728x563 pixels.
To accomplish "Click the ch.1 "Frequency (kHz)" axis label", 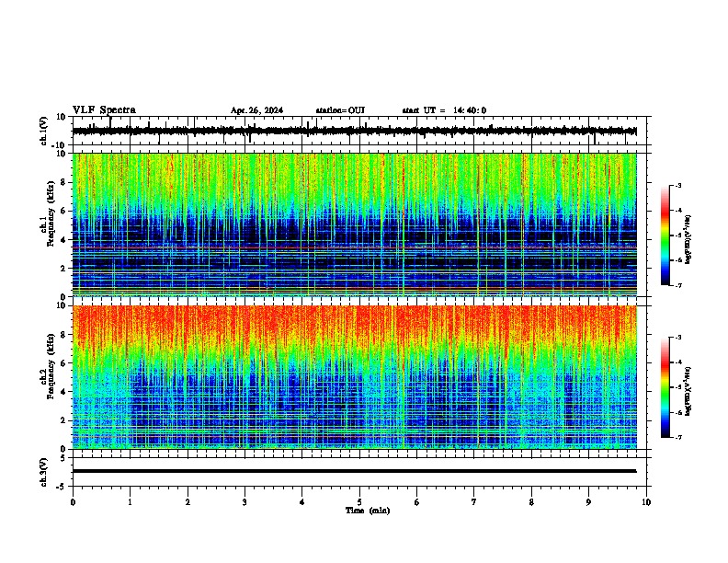I will coord(51,213).
